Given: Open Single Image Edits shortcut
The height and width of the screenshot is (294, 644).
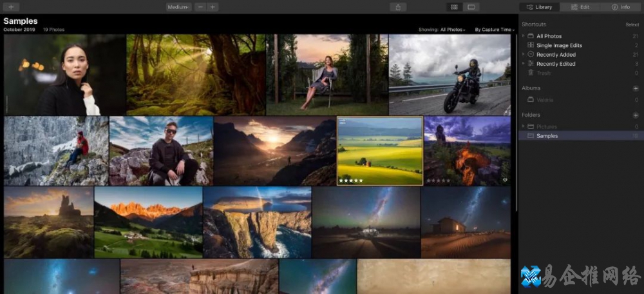Looking at the screenshot, I should (x=558, y=46).
